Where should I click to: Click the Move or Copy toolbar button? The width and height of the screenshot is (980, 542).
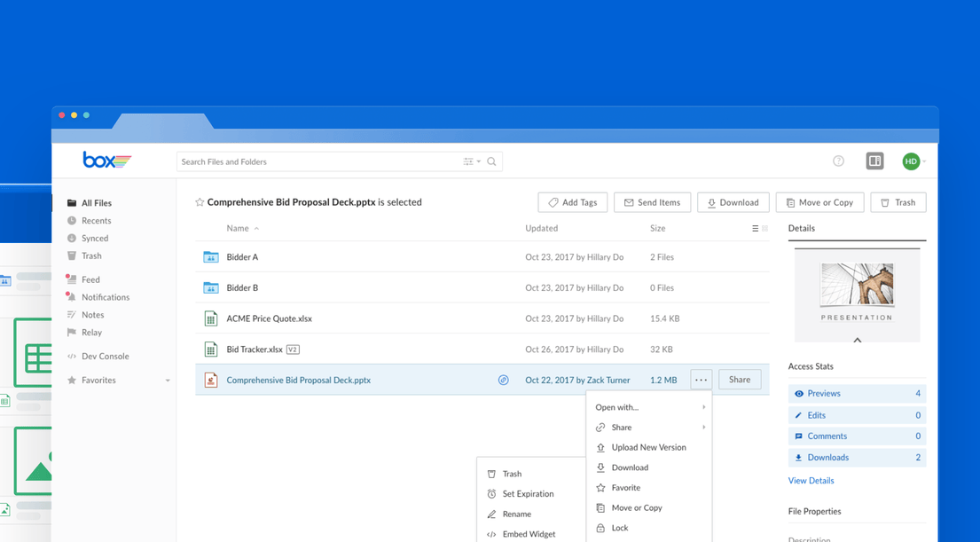820,202
